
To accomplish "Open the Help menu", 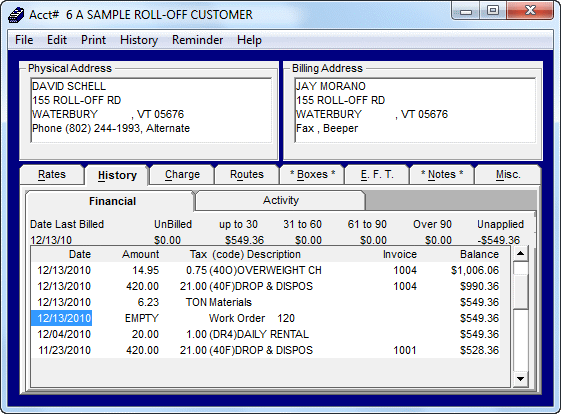I will 249,40.
